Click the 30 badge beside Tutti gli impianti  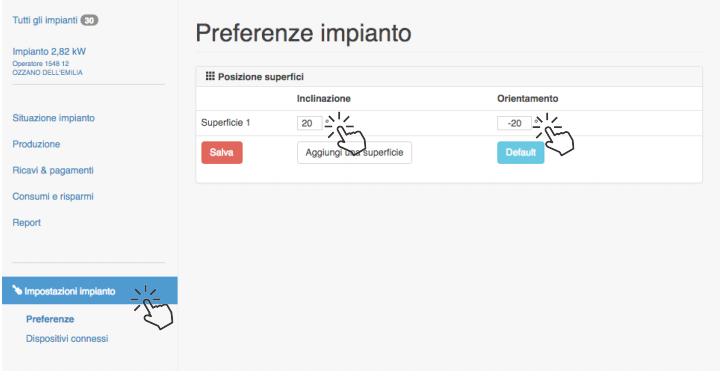point(89,20)
